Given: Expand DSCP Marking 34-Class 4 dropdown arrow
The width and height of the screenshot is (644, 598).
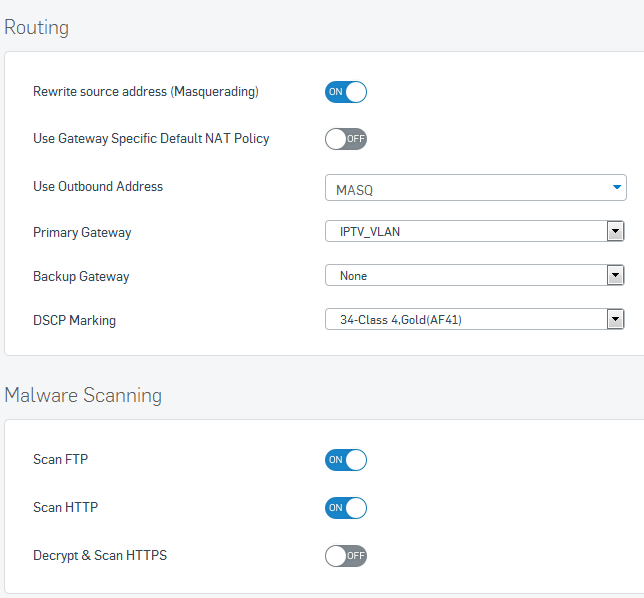Looking at the screenshot, I should coord(615,319).
